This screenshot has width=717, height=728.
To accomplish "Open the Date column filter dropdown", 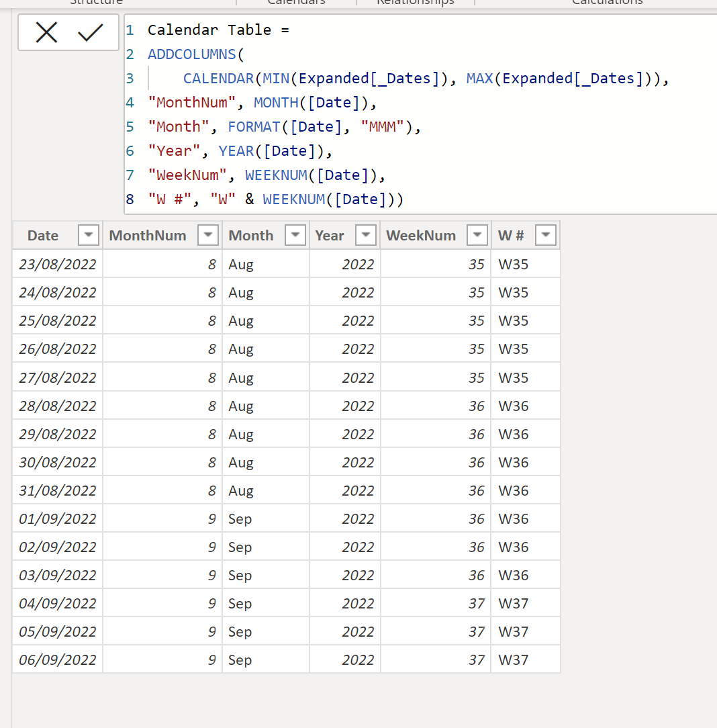I will pos(88,235).
